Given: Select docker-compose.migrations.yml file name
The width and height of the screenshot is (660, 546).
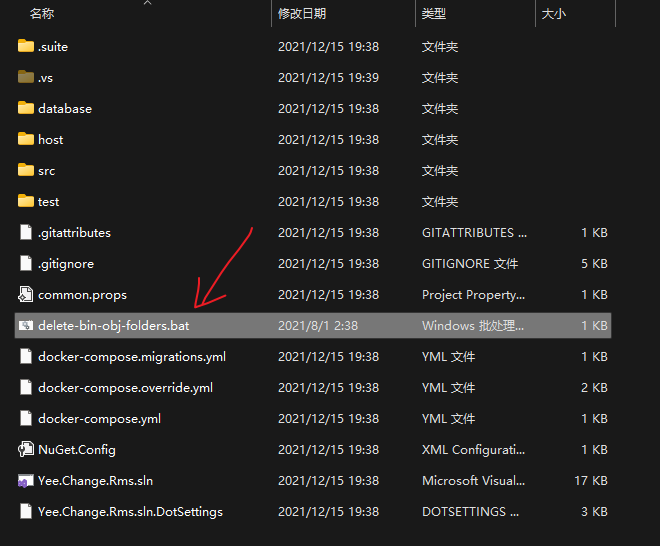Looking at the screenshot, I should (132, 357).
